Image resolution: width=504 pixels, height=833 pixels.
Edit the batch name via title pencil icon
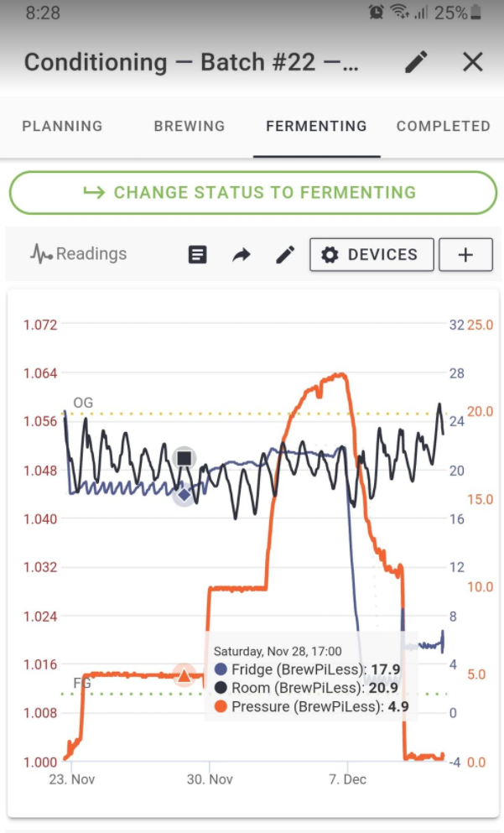[x=416, y=62]
